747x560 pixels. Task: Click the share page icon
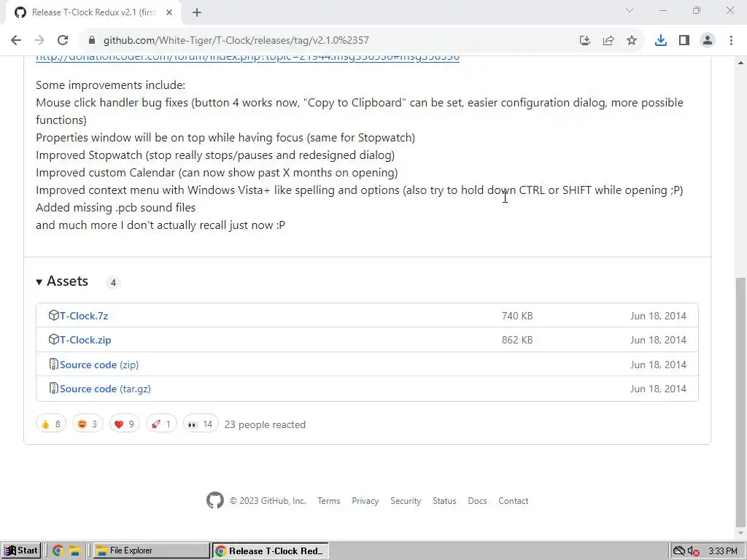(608, 41)
